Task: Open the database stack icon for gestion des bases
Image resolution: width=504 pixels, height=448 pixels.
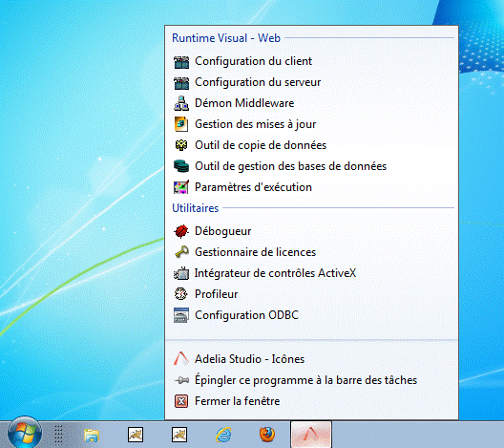Action: pyautogui.click(x=181, y=166)
